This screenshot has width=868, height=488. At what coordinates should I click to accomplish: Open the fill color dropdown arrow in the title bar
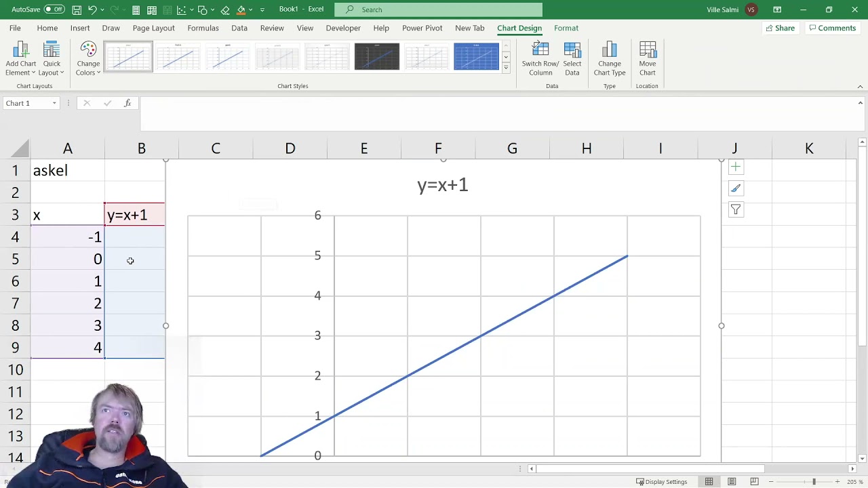point(250,9)
